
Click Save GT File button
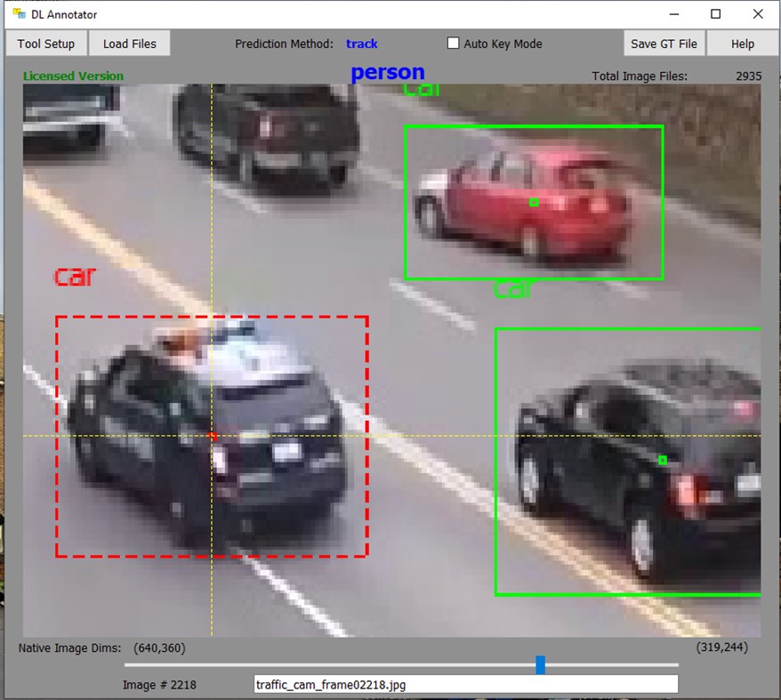(x=664, y=44)
